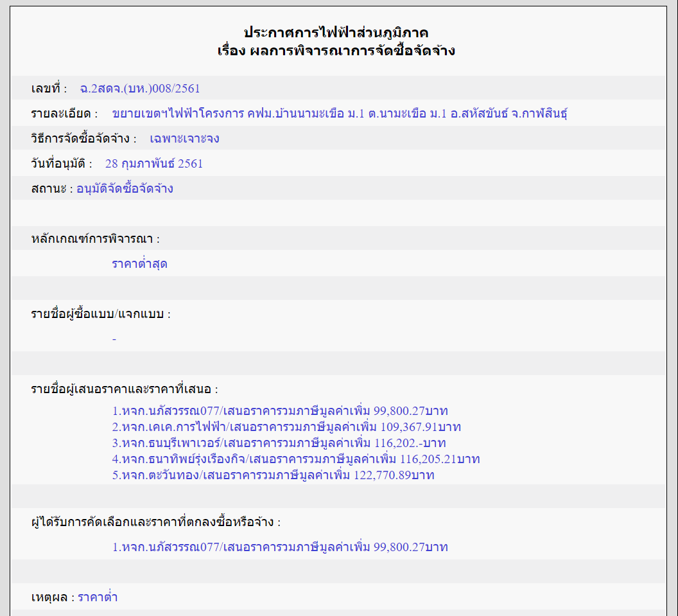Select bidder 1 หจก.นภัสวรรณ077 in the bidders list

click(280, 410)
